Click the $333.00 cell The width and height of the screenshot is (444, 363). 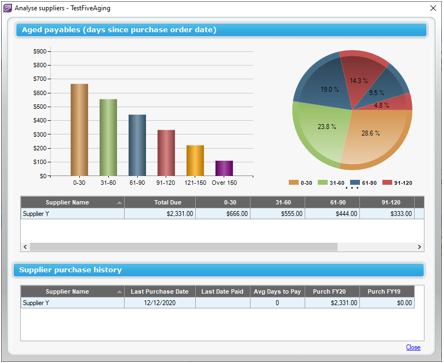387,214
